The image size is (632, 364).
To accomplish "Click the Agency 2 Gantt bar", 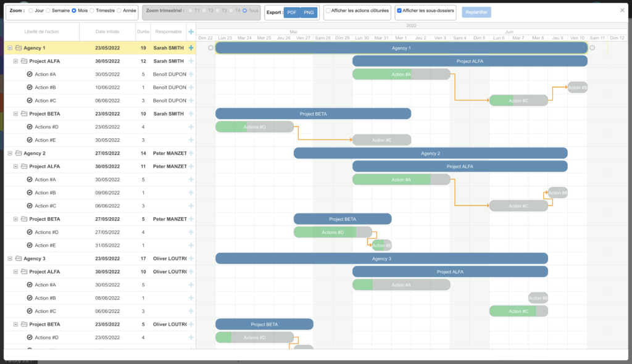I will (430, 153).
